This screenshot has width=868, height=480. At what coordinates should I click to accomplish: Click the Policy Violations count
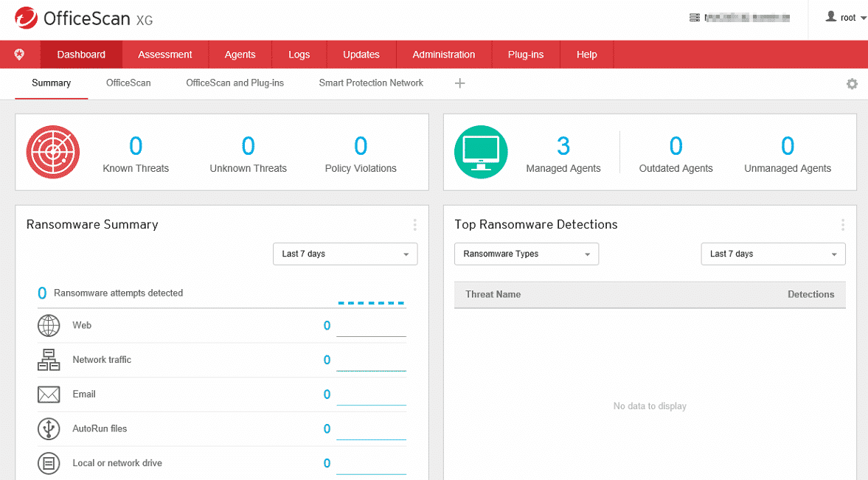pos(361,146)
